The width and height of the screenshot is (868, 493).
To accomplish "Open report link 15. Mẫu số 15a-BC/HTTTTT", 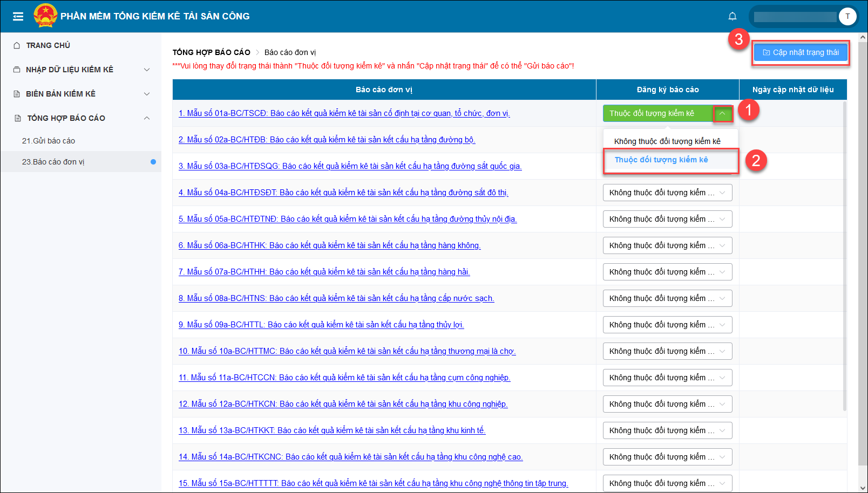I will 374,483.
